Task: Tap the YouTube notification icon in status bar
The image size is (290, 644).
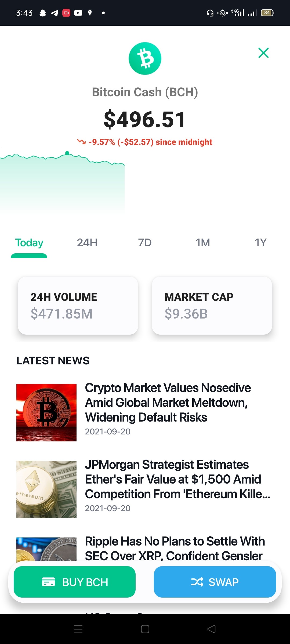Action: tap(78, 13)
